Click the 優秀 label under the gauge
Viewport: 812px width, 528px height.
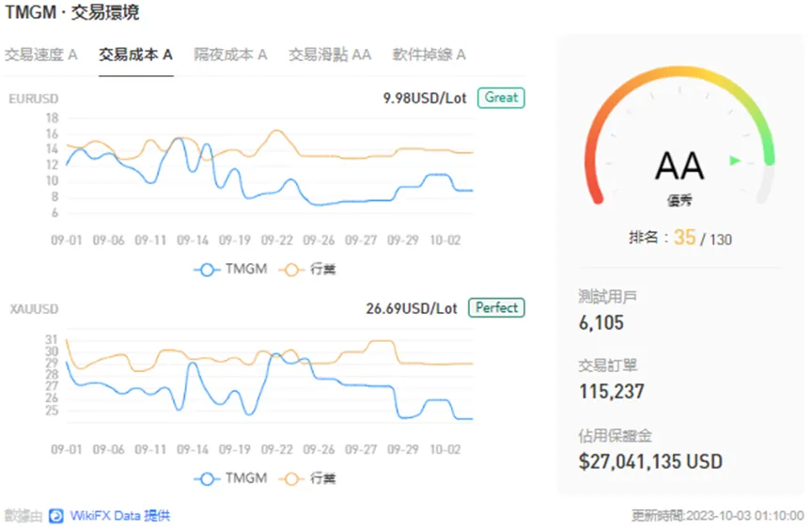click(679, 201)
